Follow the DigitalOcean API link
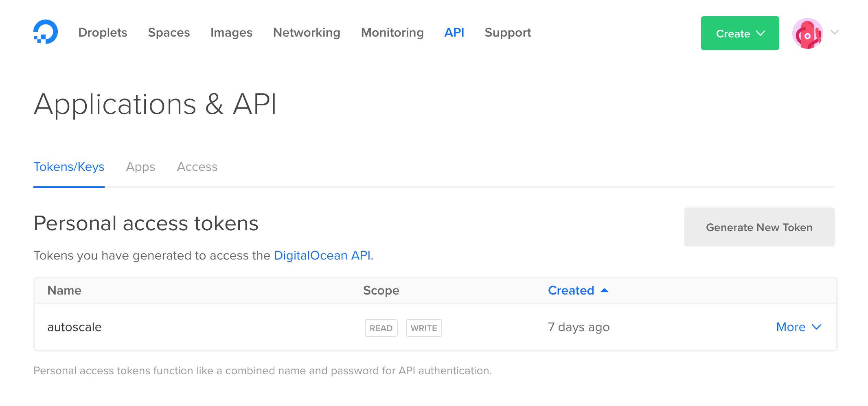The height and width of the screenshot is (406, 868). (324, 255)
